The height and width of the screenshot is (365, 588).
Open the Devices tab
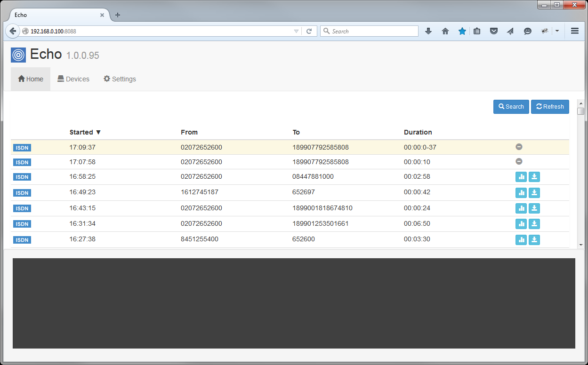click(73, 79)
